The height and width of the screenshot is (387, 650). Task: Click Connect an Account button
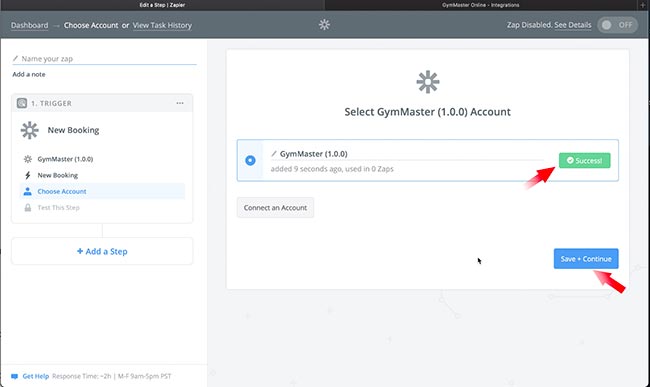click(x=275, y=208)
